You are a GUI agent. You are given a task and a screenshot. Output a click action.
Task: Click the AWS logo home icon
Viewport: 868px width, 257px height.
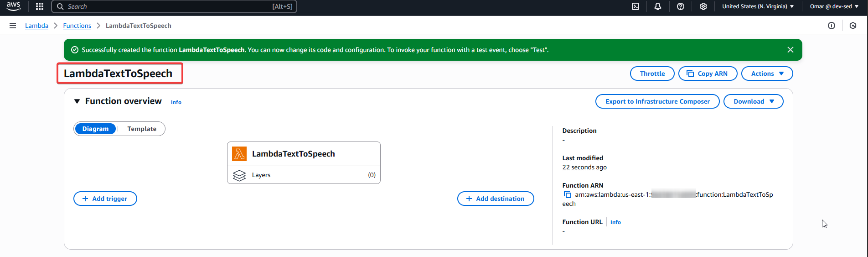pyautogui.click(x=13, y=6)
